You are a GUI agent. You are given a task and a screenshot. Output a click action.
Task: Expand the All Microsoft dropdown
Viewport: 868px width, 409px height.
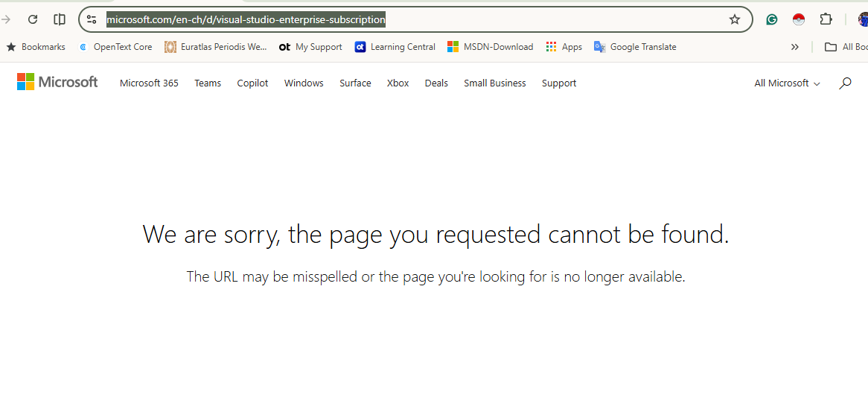click(787, 83)
